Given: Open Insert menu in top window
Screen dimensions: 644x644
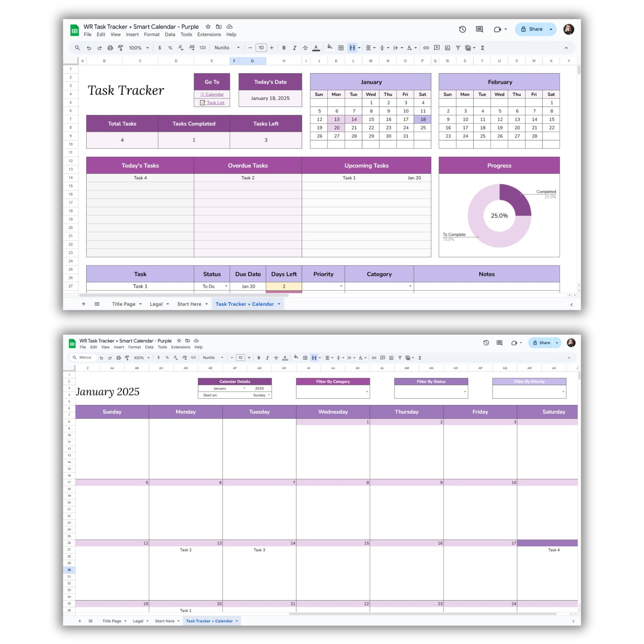Looking at the screenshot, I should [132, 34].
